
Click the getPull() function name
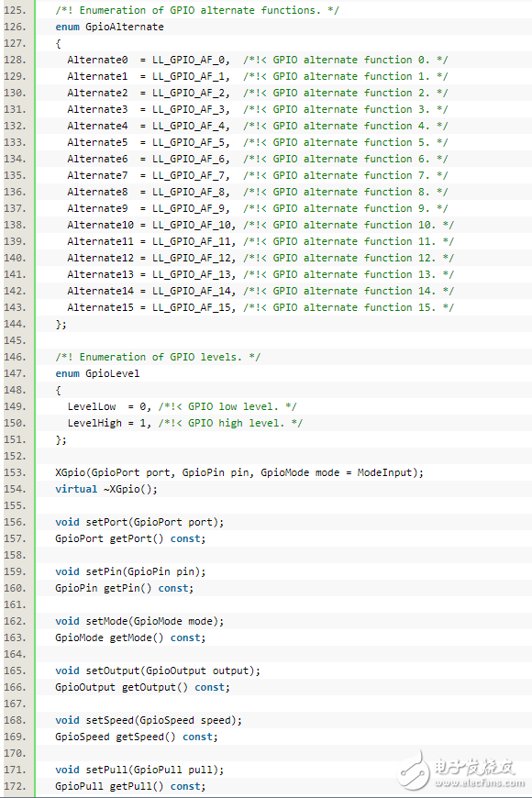coord(137,786)
